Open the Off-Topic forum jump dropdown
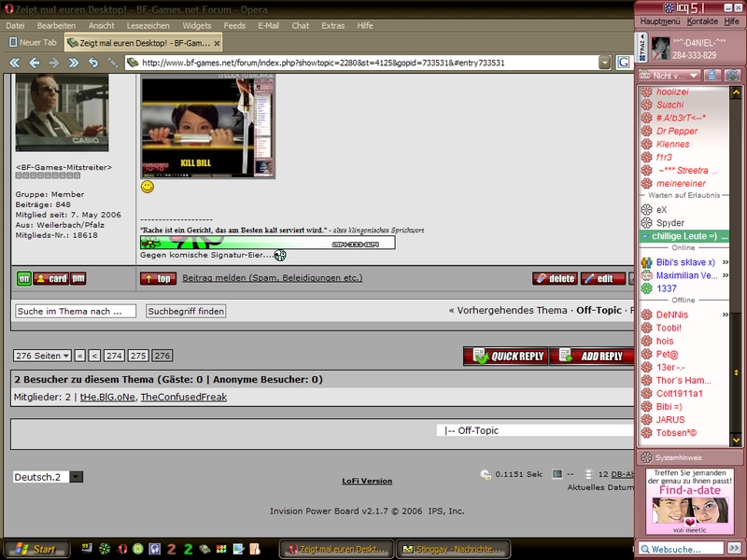This screenshot has height=560, width=747. (535, 430)
